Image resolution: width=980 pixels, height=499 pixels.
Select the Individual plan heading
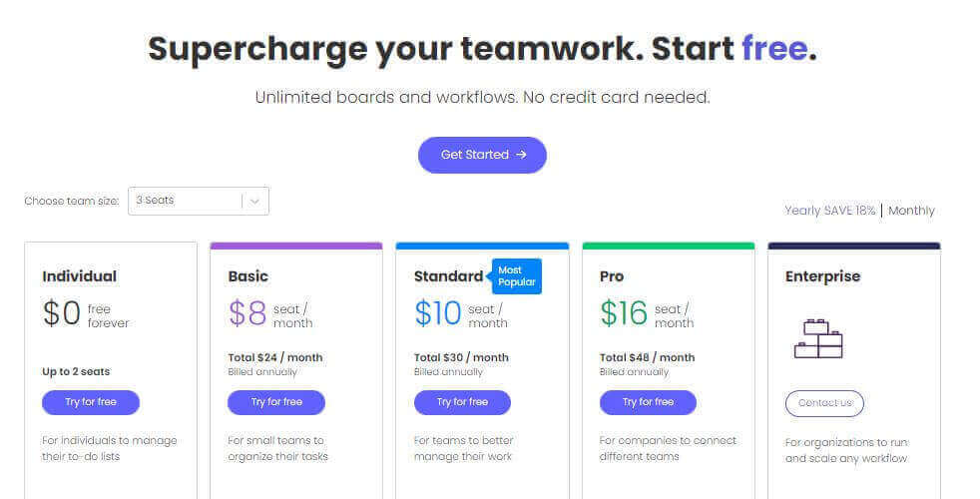[x=80, y=276]
